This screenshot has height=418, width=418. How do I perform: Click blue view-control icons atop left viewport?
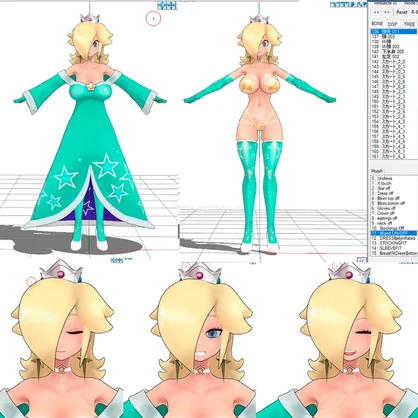[x=167, y=5]
